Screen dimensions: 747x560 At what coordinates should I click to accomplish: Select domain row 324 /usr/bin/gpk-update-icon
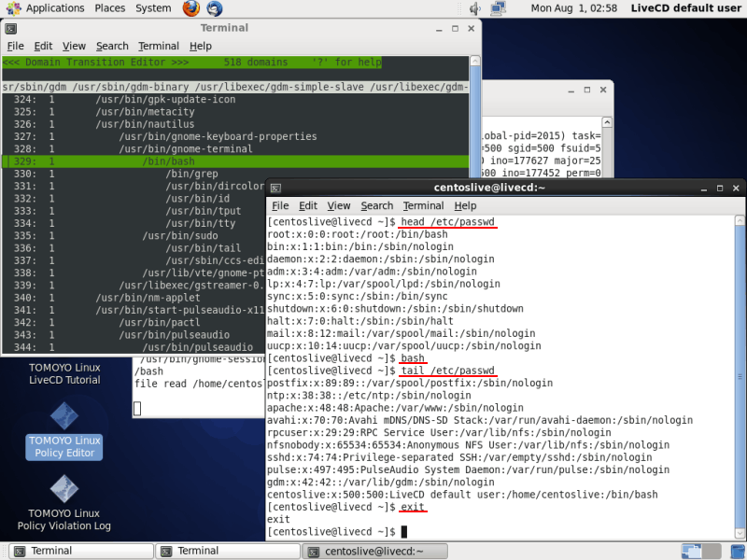pyautogui.click(x=235, y=100)
